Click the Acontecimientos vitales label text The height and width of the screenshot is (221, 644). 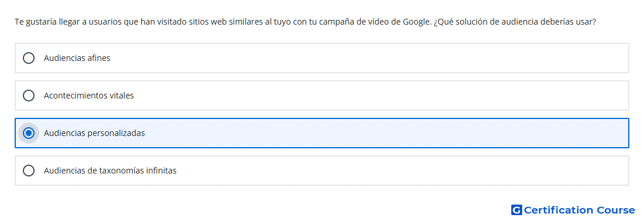tap(89, 96)
